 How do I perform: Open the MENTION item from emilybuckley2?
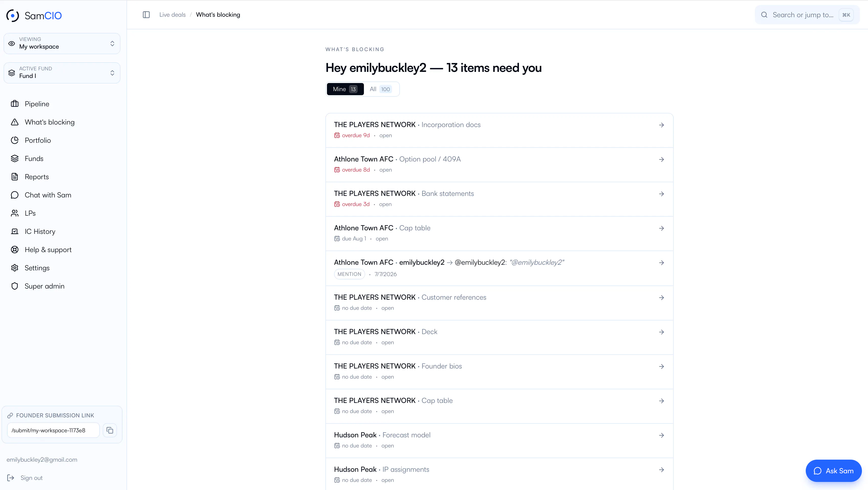click(x=499, y=268)
